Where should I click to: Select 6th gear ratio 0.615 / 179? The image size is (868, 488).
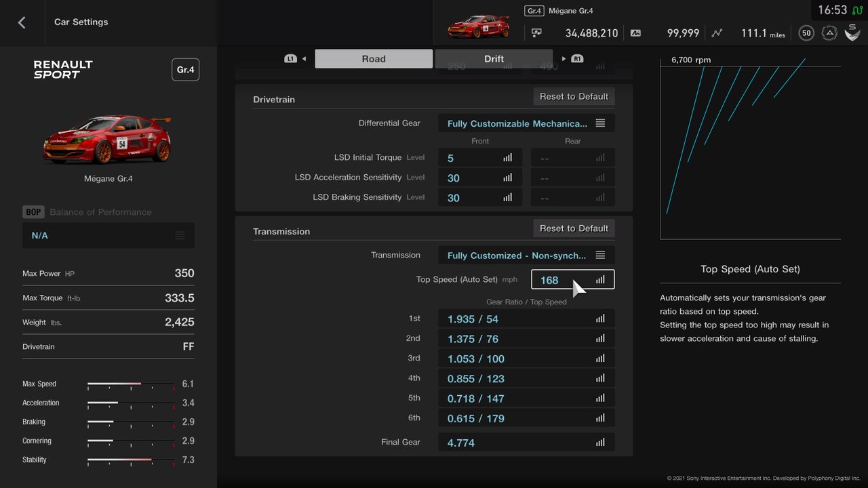click(x=527, y=418)
